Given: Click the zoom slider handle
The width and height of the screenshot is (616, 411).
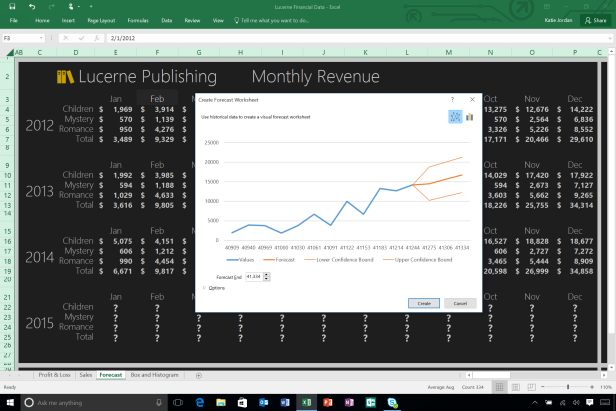Looking at the screenshot, I should (568, 387).
